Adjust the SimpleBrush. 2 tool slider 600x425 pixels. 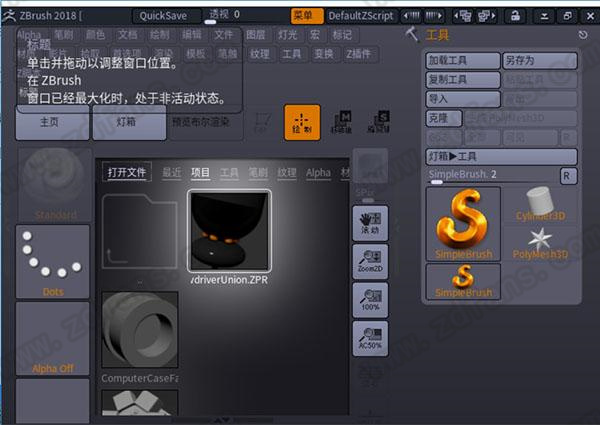coord(492,176)
